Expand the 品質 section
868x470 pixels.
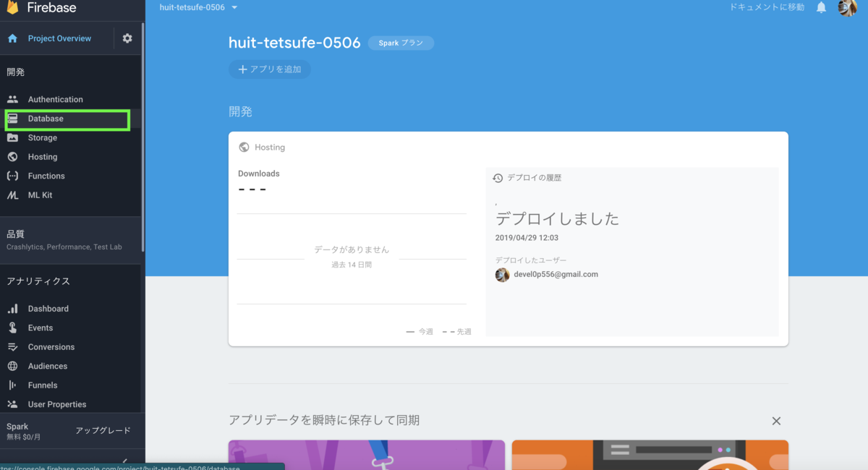click(71, 240)
